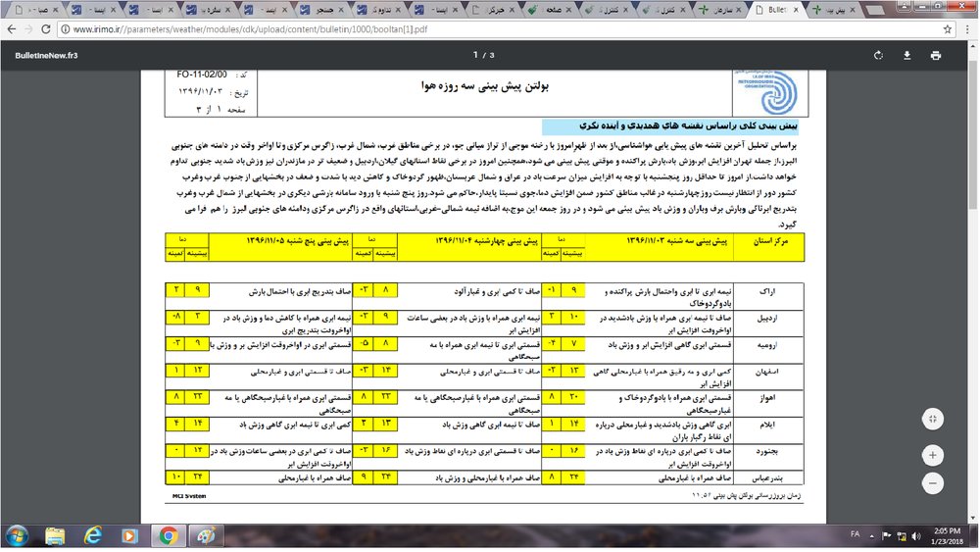The width and height of the screenshot is (980, 552).
Task: Click the fit to page button
Action: 933,420
